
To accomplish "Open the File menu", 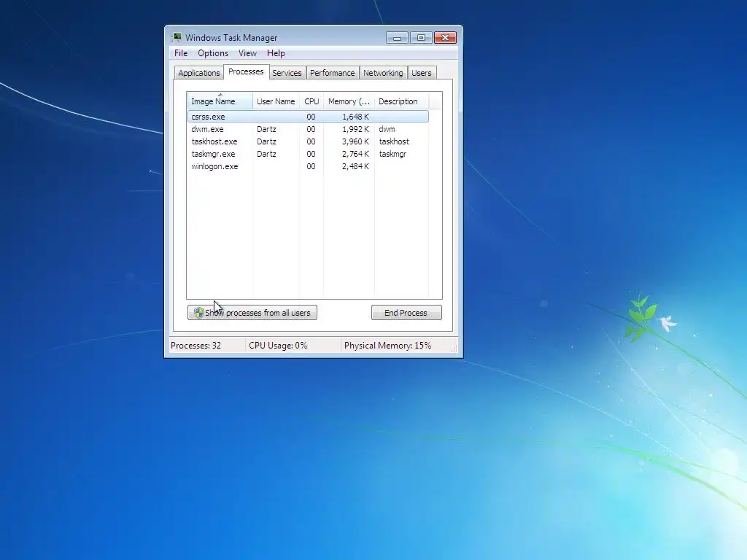I will tap(181, 53).
